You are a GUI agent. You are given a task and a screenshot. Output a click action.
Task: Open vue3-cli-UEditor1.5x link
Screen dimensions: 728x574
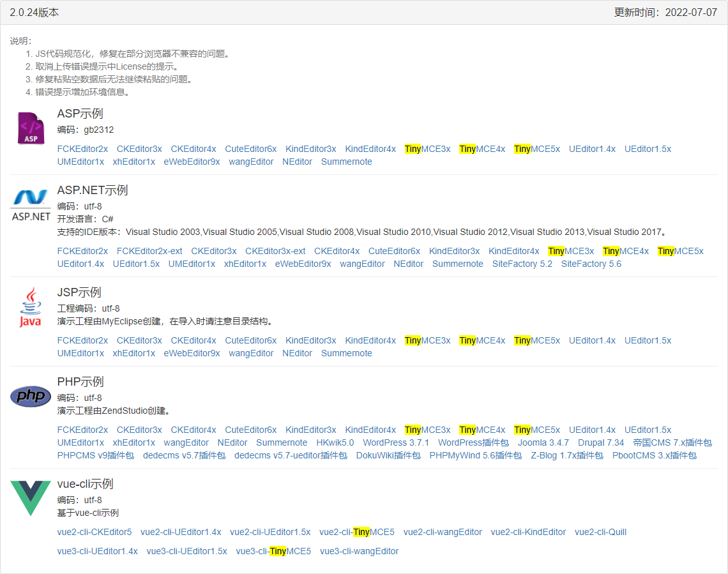pyautogui.click(x=186, y=551)
